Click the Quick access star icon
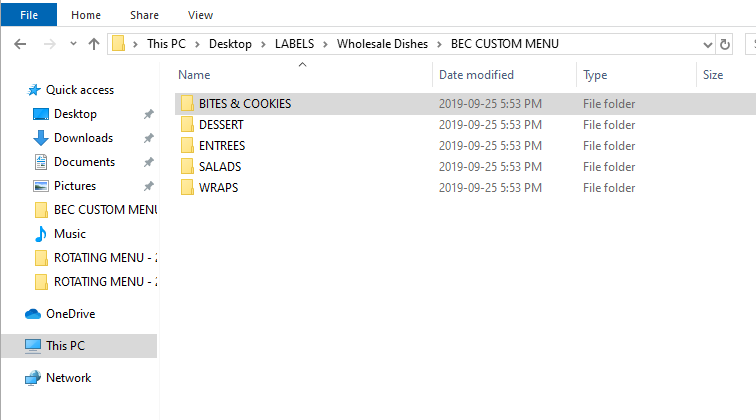The image size is (756, 420). pyautogui.click(x=34, y=90)
